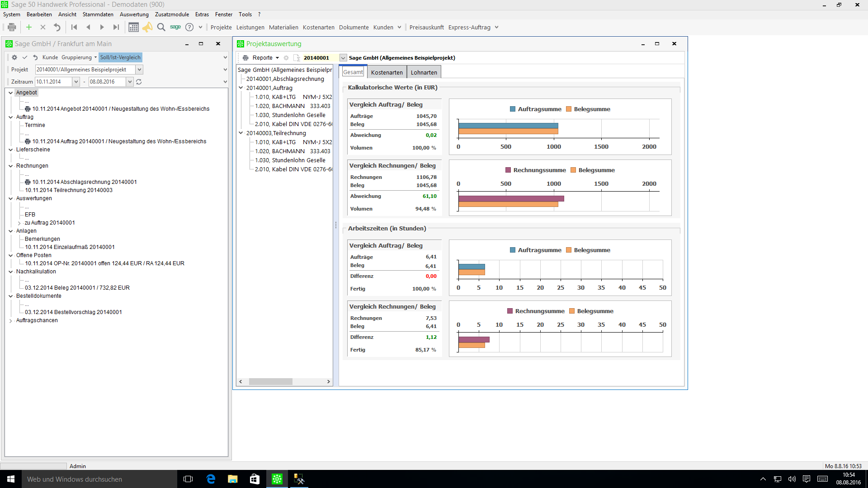Open Action Center notifications icon
This screenshot has width=868, height=488.
[x=807, y=479]
